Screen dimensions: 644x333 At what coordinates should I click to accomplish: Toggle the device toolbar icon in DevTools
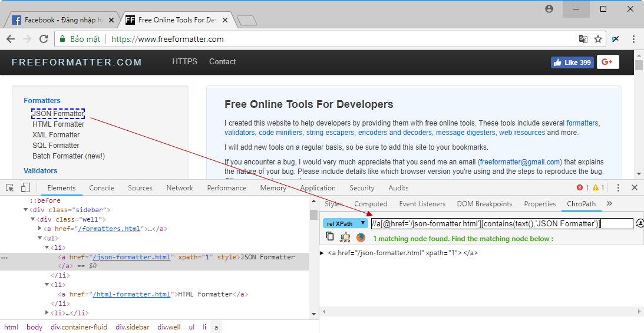point(25,187)
